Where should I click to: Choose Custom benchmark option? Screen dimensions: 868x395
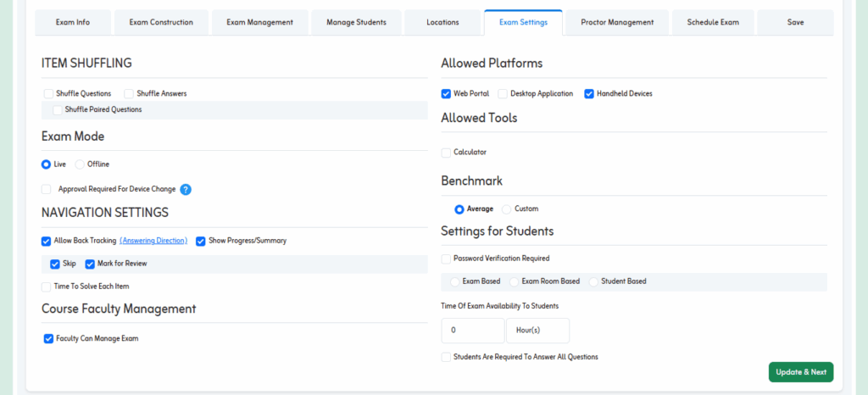pos(507,209)
